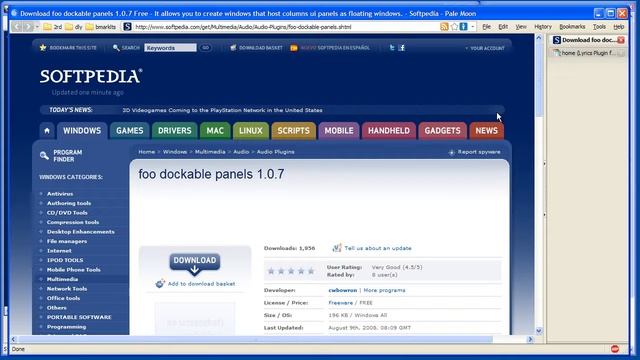This screenshot has width=640, height=360.
Task: Expand the Desktop Enhancements category
Action: click(80, 232)
